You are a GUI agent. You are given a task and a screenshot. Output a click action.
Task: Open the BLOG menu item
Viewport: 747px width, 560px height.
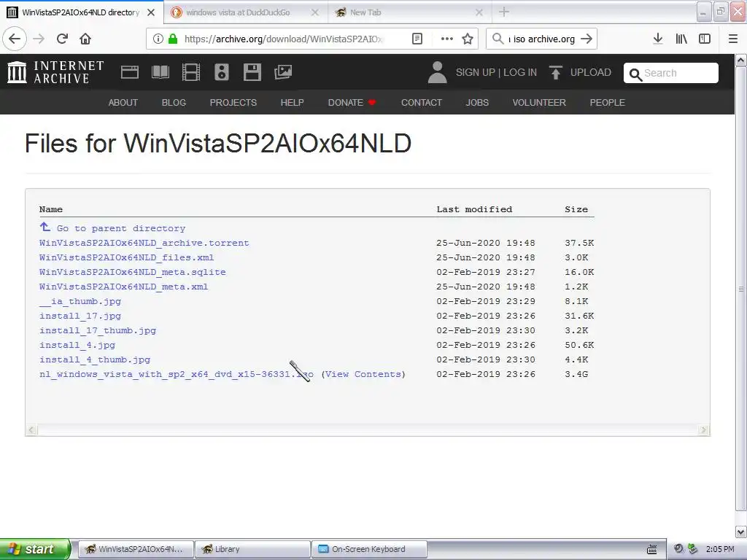point(174,102)
